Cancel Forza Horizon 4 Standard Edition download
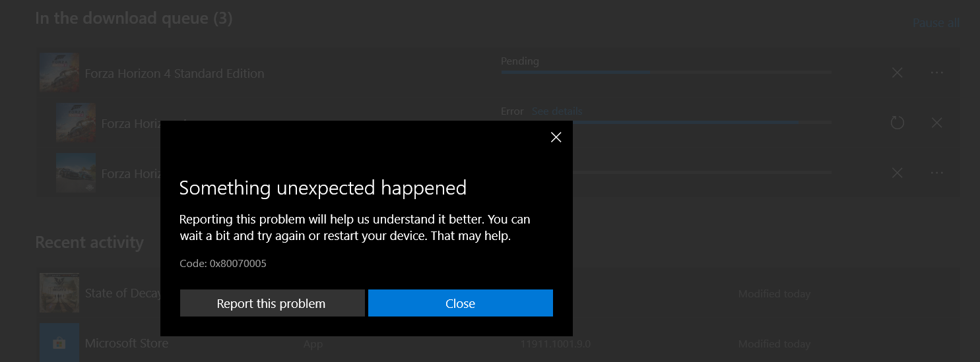The height and width of the screenshot is (362, 980). [898, 73]
